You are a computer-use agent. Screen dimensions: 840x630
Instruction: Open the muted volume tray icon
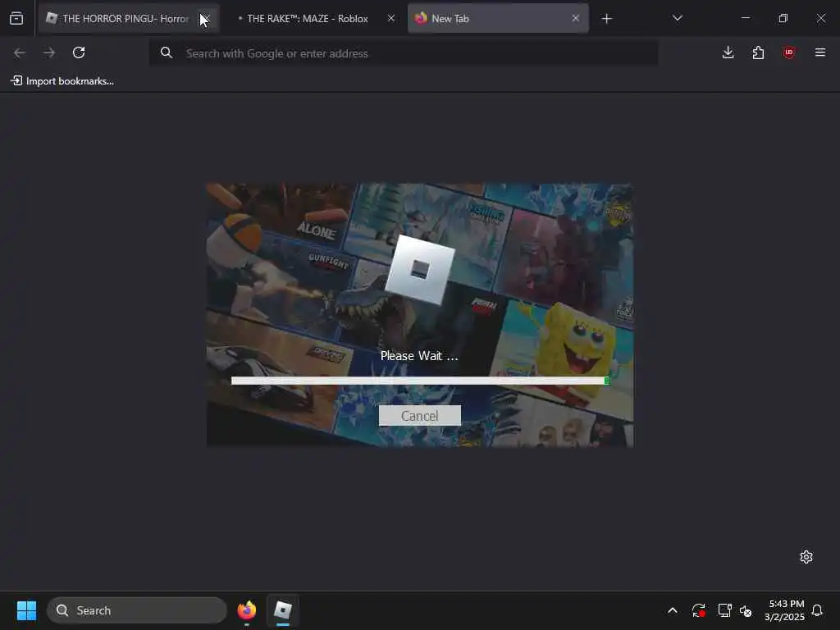click(745, 610)
